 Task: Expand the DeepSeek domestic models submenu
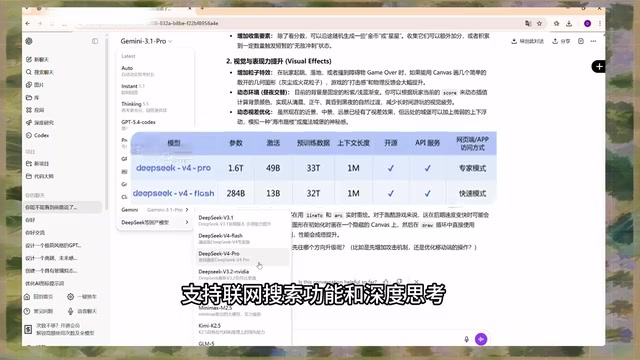coord(155,222)
